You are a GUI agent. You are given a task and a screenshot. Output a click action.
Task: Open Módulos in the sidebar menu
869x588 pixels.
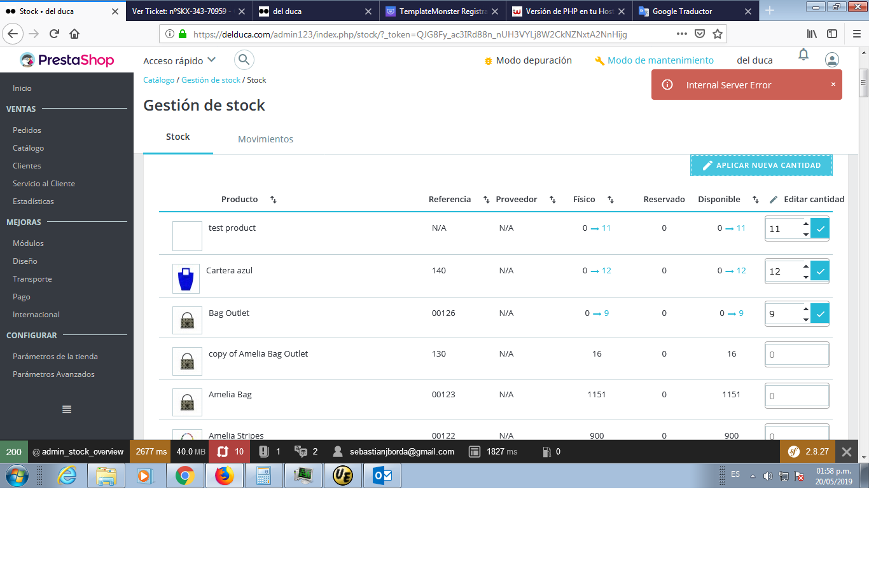[28, 243]
